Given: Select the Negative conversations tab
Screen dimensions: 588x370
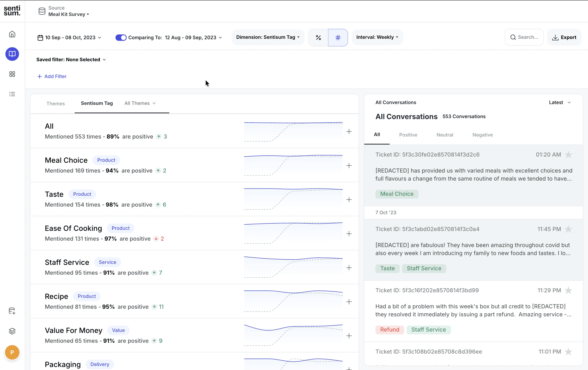Looking at the screenshot, I should [482, 135].
